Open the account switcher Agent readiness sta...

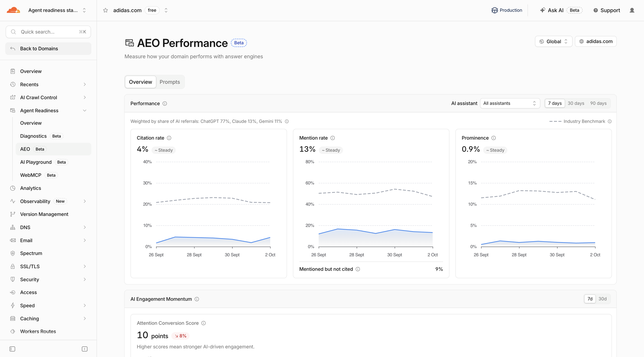click(57, 10)
